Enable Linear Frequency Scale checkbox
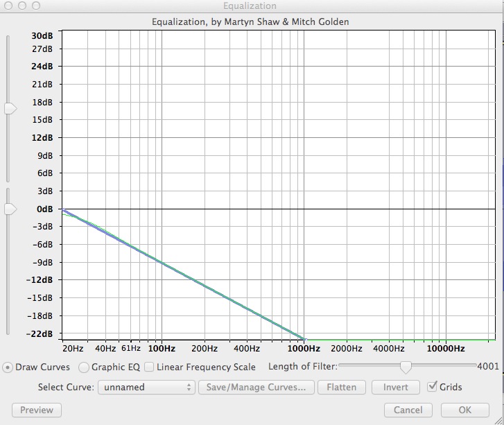The height and width of the screenshot is (425, 504). coord(149,367)
